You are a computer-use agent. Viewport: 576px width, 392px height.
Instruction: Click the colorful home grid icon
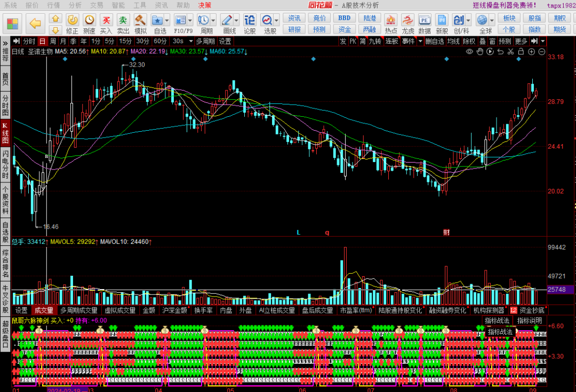(x=12, y=24)
